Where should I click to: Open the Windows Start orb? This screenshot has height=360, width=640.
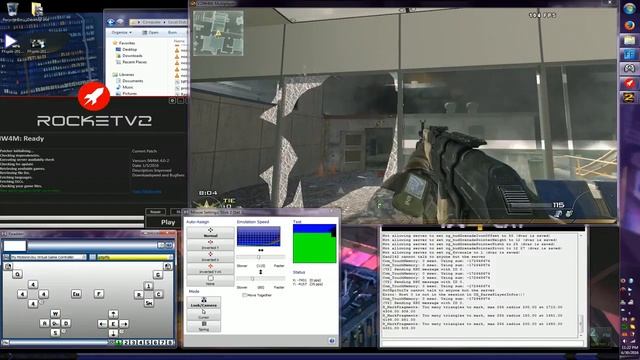coord(629,9)
